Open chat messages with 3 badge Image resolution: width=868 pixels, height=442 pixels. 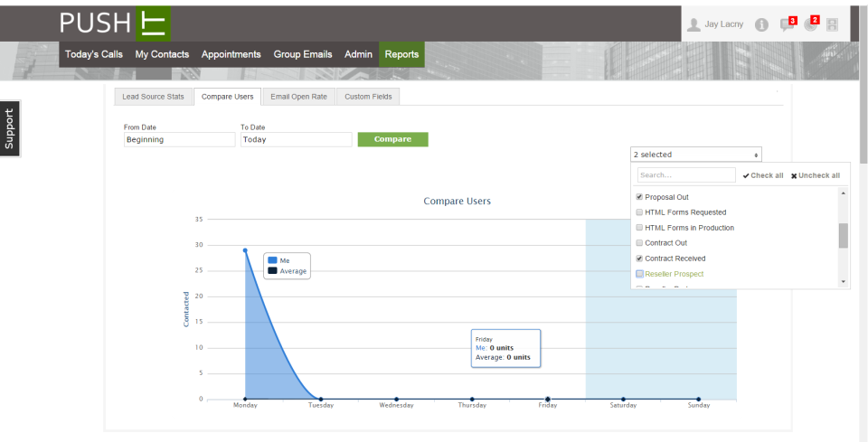coord(788,24)
